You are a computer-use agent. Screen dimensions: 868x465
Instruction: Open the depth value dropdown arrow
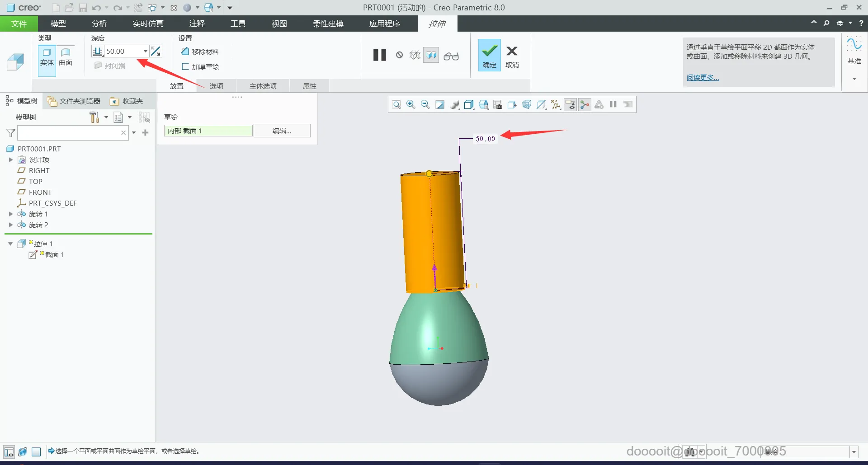click(145, 52)
